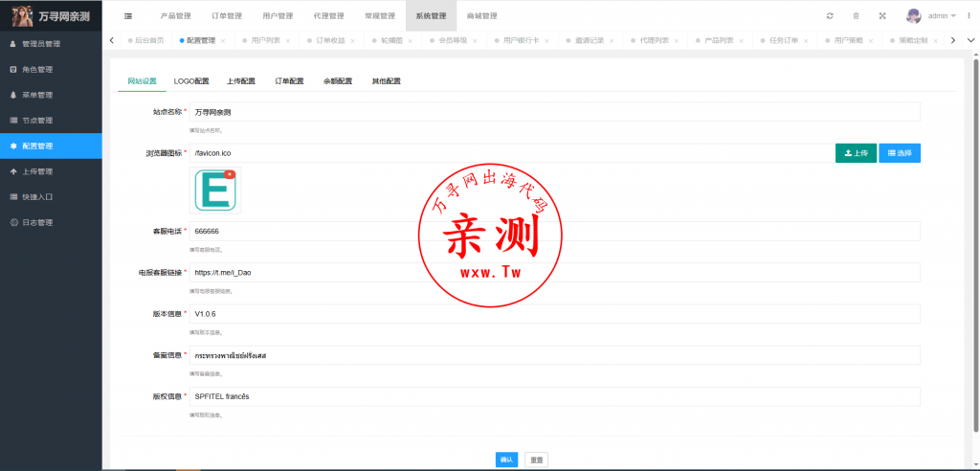Close the 配置管理 page tab

[223, 40]
